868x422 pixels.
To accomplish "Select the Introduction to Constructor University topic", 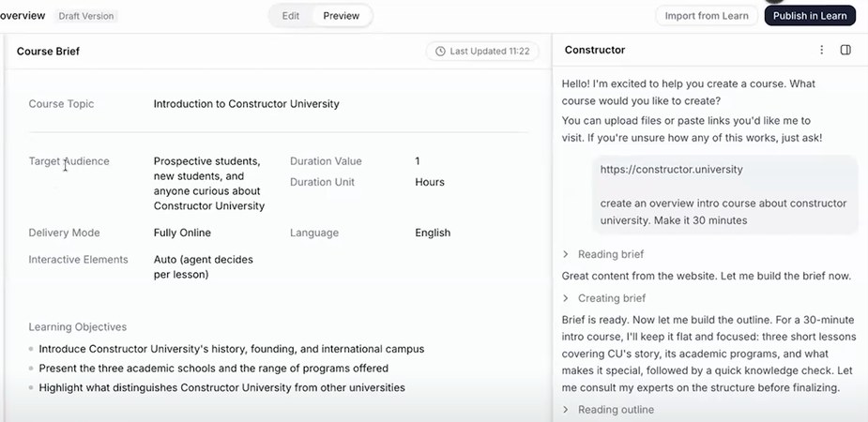I will (247, 104).
